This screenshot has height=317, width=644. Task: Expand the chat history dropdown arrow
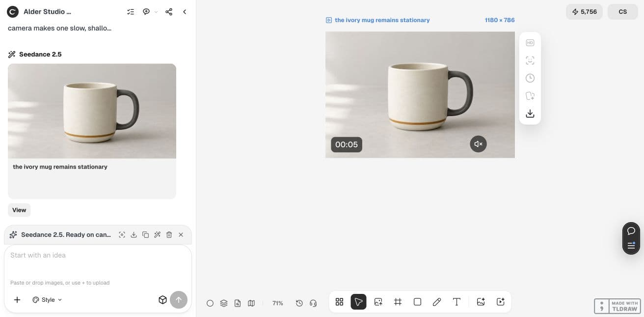tap(156, 12)
